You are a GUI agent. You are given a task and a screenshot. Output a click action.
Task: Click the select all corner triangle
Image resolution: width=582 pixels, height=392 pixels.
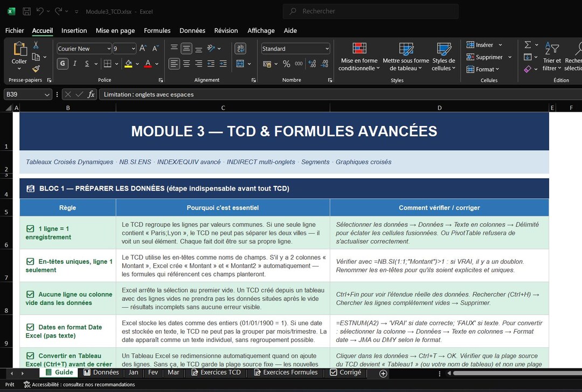(9, 108)
